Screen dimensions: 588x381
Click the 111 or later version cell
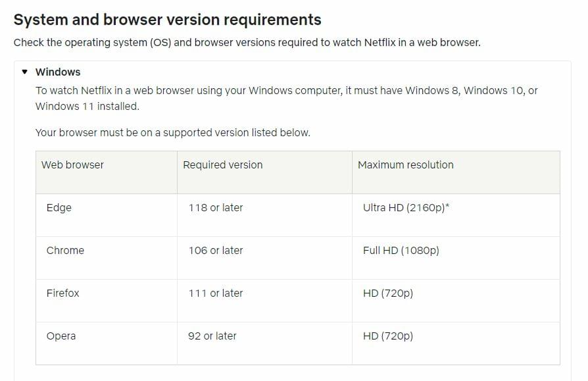265,301
